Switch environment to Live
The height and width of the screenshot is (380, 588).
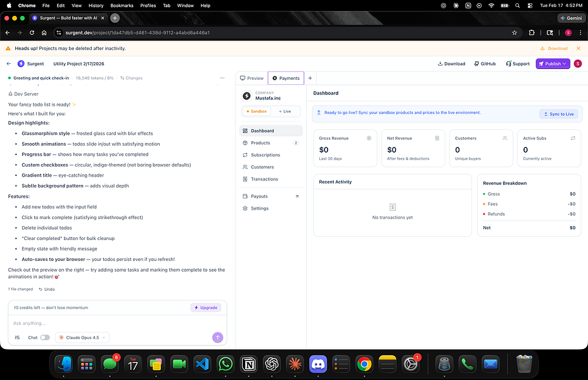(x=285, y=111)
